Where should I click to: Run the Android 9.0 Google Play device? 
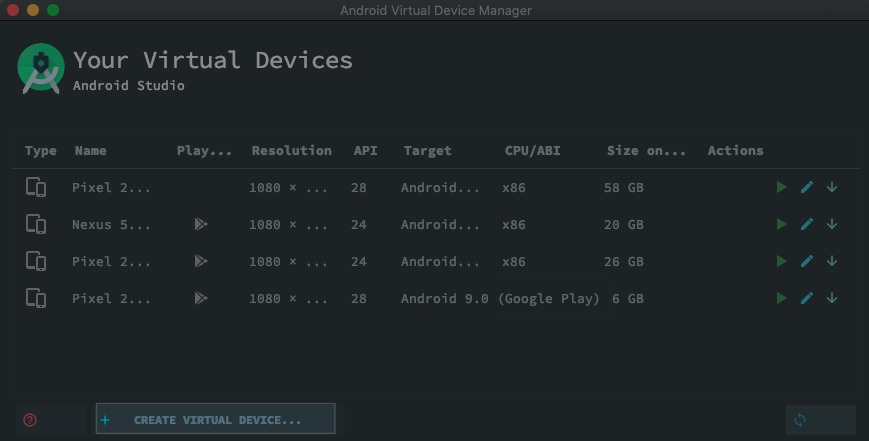pyautogui.click(x=781, y=298)
